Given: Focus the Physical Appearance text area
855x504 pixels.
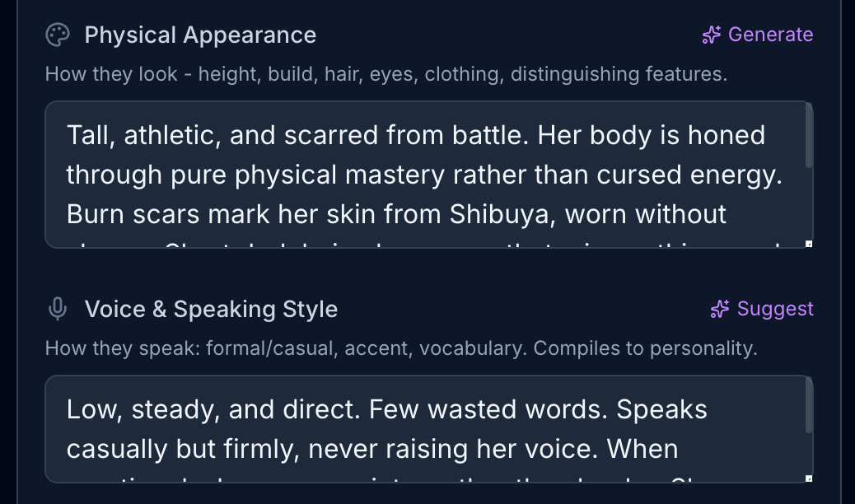Looking at the screenshot, I should click(427, 175).
